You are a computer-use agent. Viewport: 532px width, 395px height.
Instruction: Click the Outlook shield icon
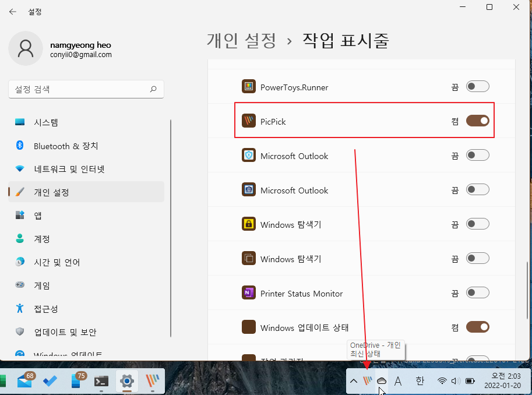click(249, 155)
